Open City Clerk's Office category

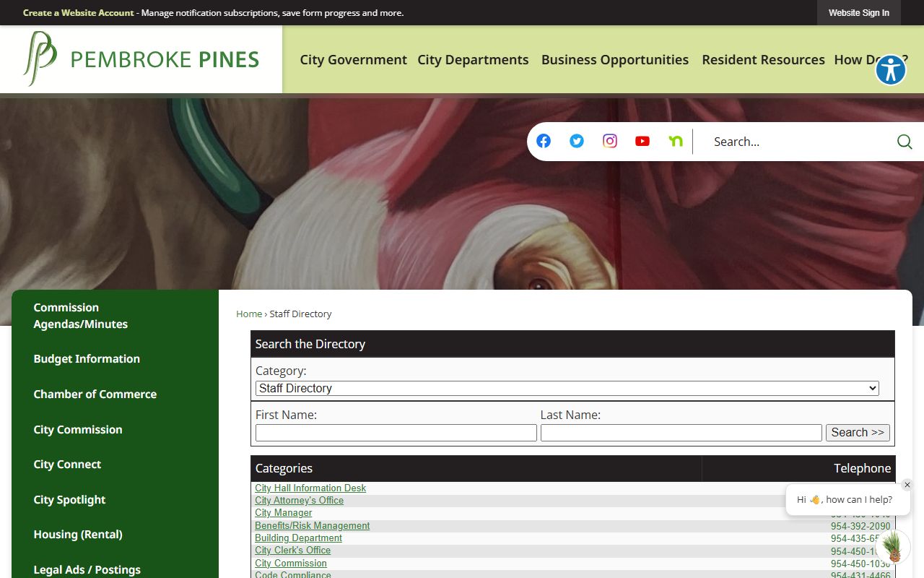click(x=292, y=551)
